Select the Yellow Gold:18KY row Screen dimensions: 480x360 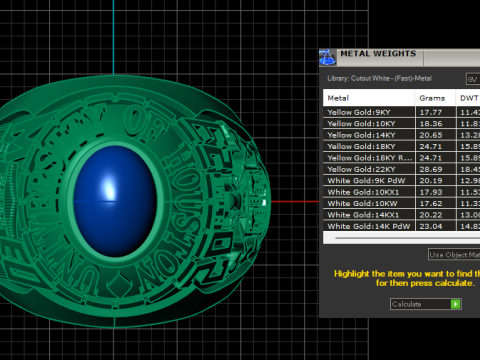coord(402,146)
